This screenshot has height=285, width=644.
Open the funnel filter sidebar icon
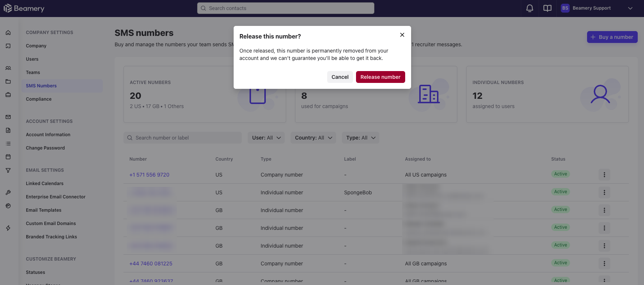coord(8,170)
